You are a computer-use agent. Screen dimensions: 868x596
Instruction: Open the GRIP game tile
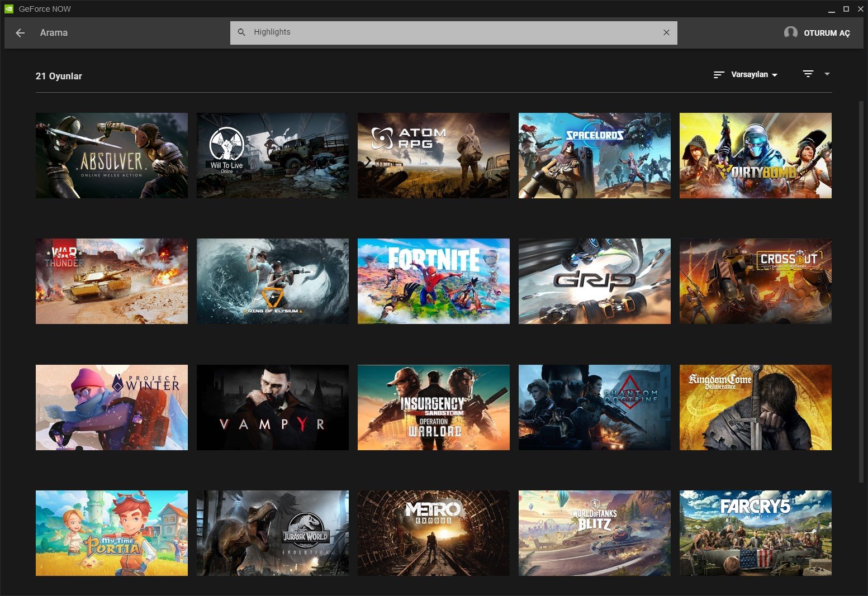pos(595,282)
